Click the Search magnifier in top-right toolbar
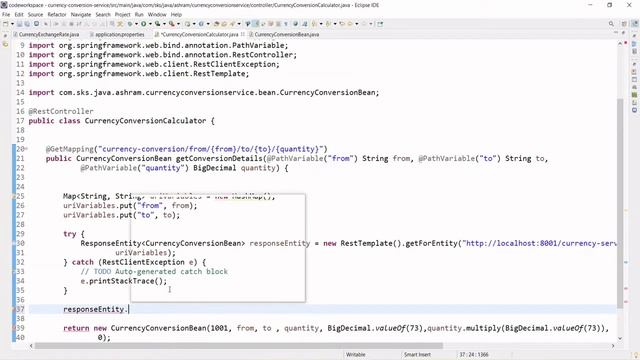This screenshot has width=640, height=360. [x=611, y=24]
